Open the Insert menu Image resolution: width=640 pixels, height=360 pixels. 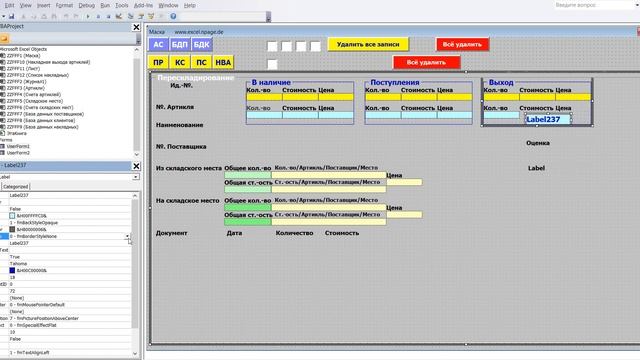coord(44,5)
